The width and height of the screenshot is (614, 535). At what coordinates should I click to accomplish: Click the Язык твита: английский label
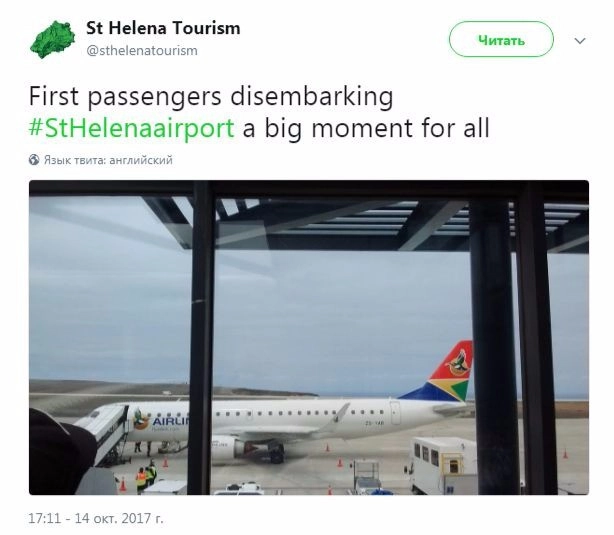(107, 160)
